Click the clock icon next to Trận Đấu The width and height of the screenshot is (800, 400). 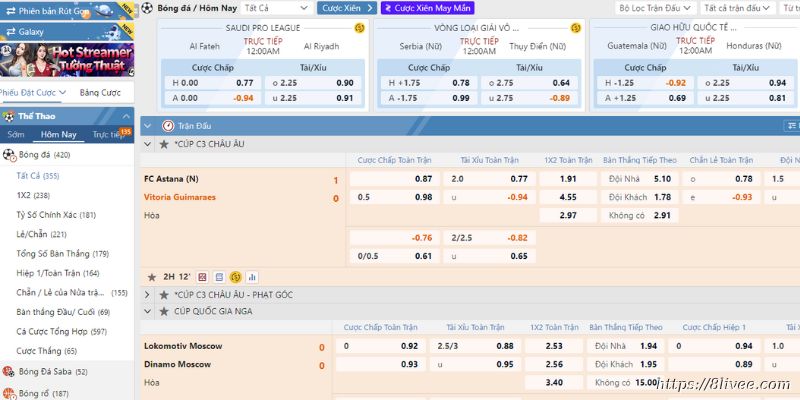tap(169, 126)
